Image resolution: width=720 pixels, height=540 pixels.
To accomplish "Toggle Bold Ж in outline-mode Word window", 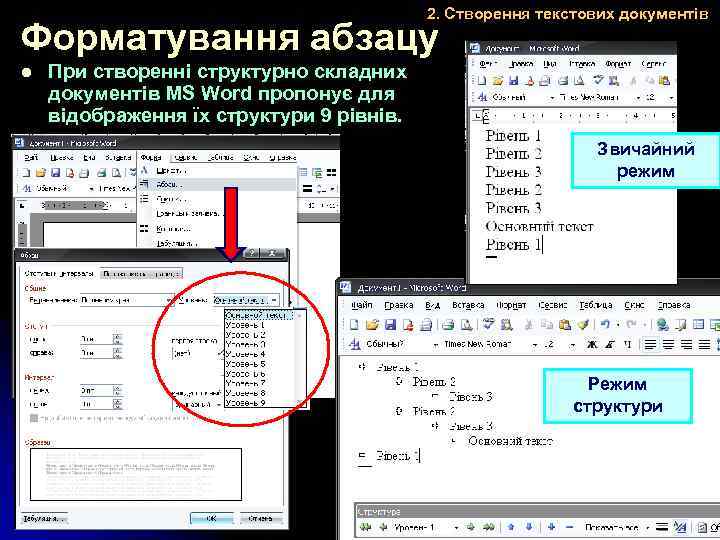I will [592, 344].
